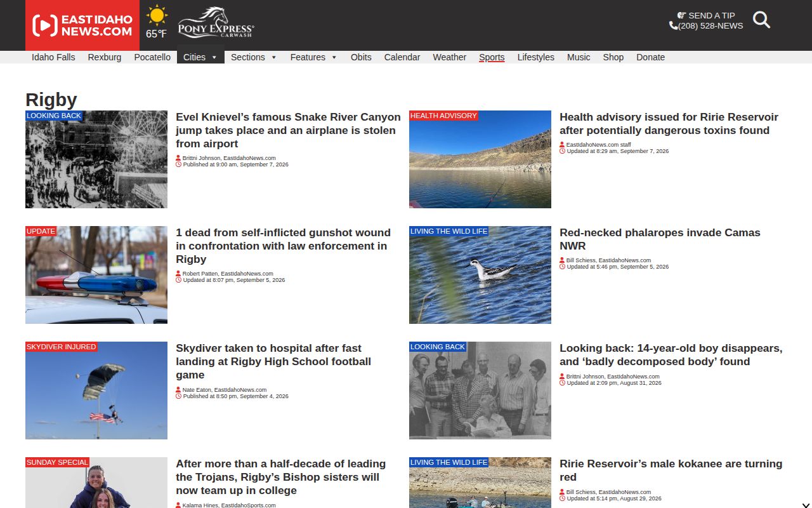Click the East Idaho News logo
This screenshot has height=508, width=812.
[x=82, y=25]
